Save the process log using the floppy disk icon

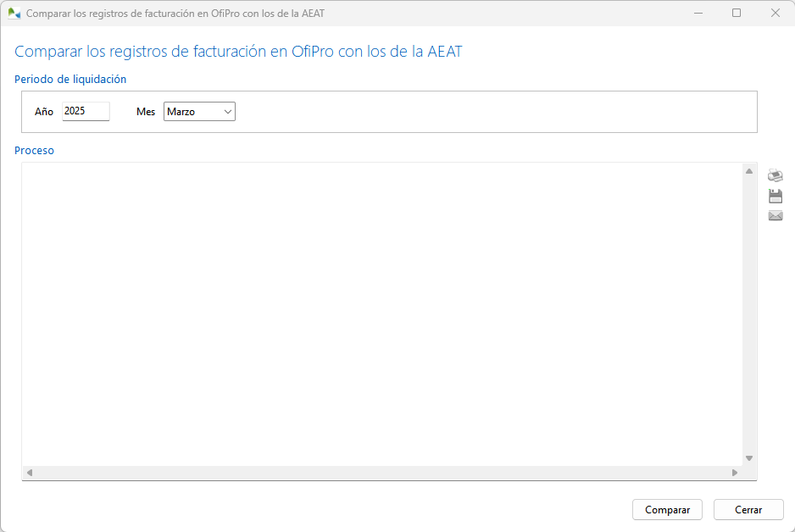(x=775, y=196)
